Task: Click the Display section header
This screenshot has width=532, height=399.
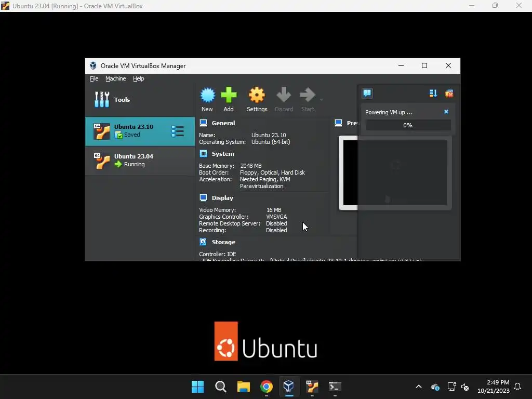Action: (222, 198)
